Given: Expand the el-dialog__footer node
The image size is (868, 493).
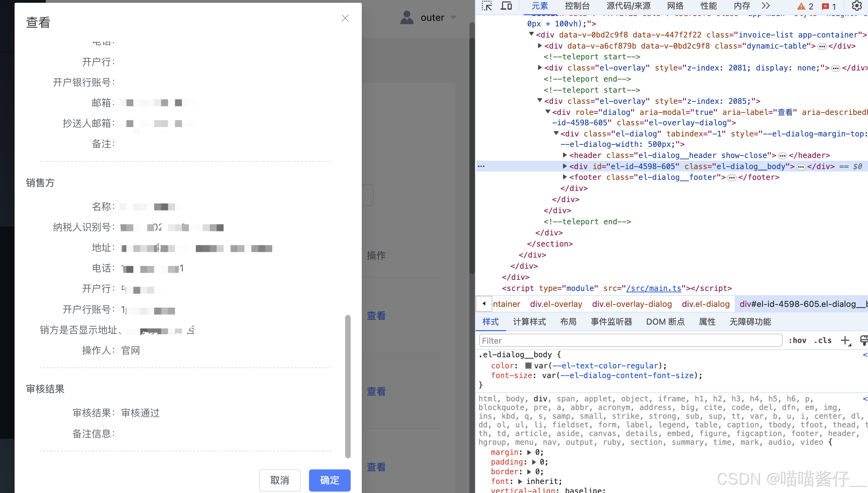Looking at the screenshot, I should point(565,177).
